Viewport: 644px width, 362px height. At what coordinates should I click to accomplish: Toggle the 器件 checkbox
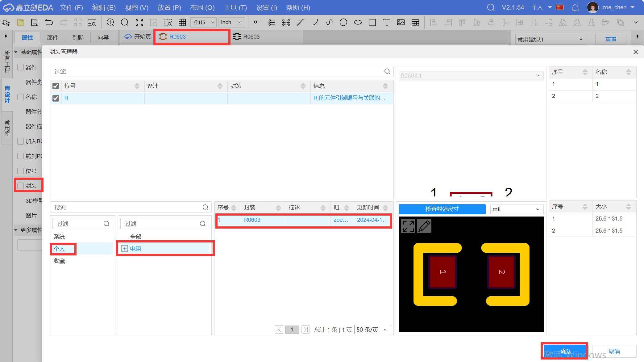21,67
